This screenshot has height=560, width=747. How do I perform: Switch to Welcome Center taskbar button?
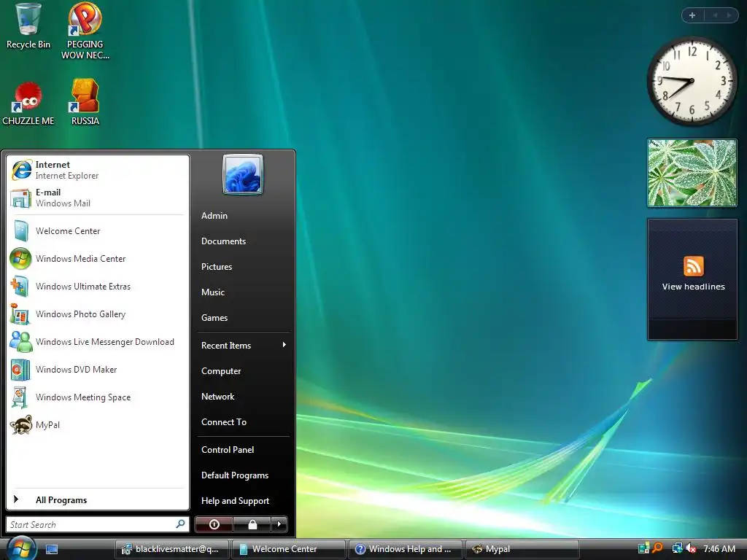click(289, 549)
